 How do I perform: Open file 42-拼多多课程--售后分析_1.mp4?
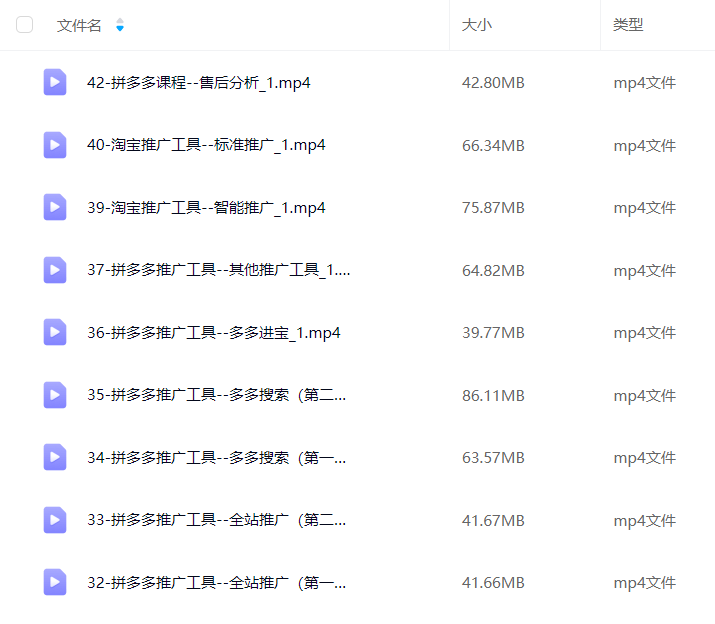[x=199, y=83]
